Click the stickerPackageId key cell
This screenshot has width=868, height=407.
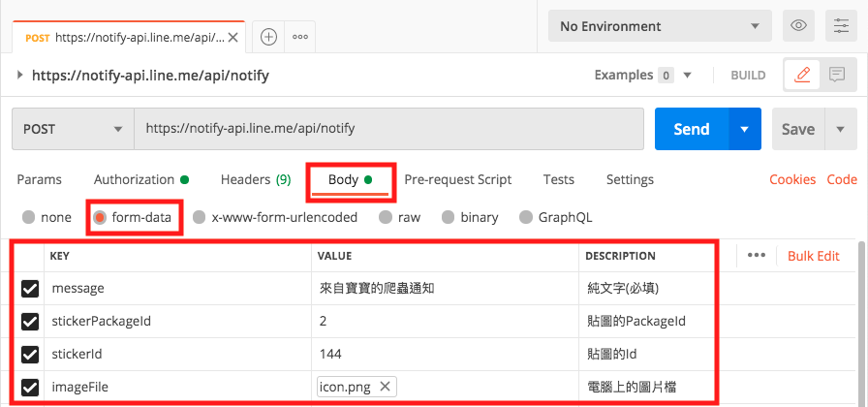(177, 321)
